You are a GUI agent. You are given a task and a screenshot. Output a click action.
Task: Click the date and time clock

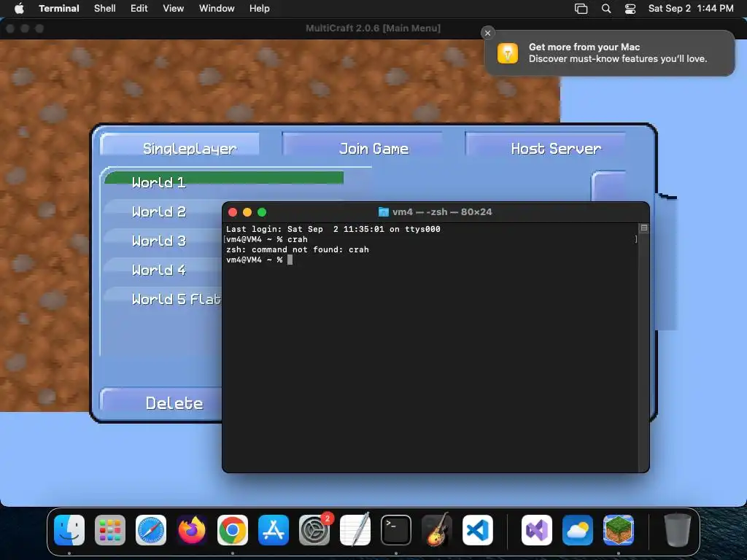click(x=691, y=8)
